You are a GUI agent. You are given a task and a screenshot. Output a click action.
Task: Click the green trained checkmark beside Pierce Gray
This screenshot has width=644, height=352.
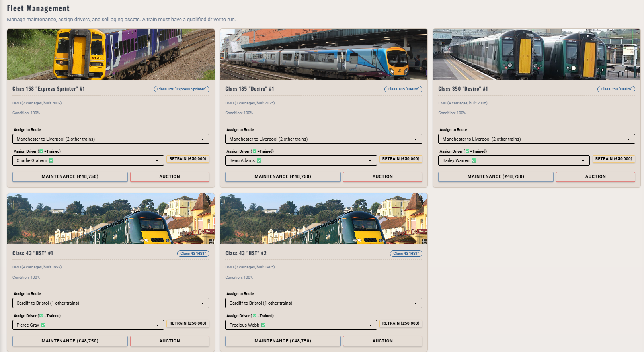[43, 325]
